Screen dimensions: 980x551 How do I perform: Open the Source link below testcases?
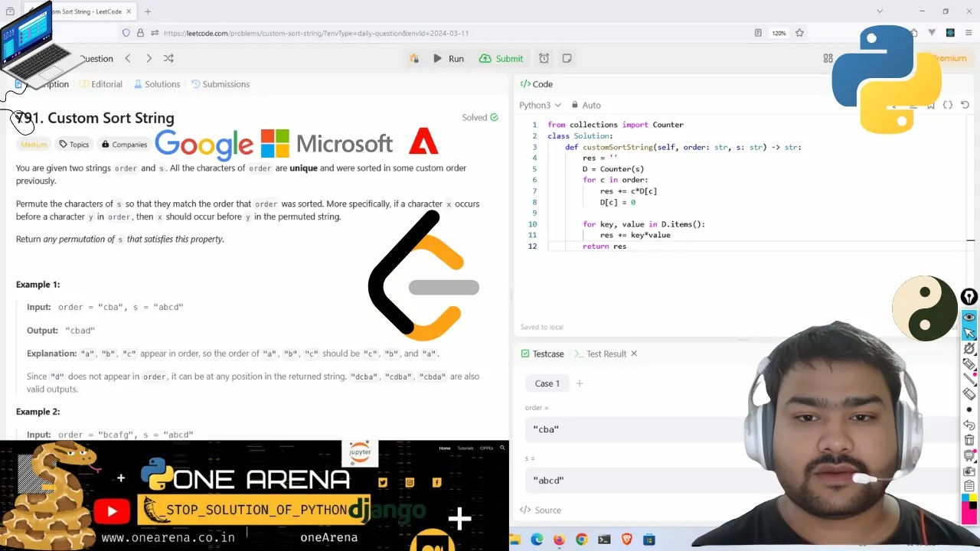(x=541, y=510)
